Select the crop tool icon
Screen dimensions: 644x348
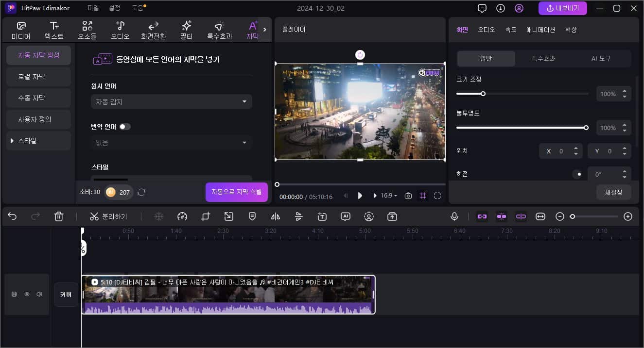[x=206, y=216]
